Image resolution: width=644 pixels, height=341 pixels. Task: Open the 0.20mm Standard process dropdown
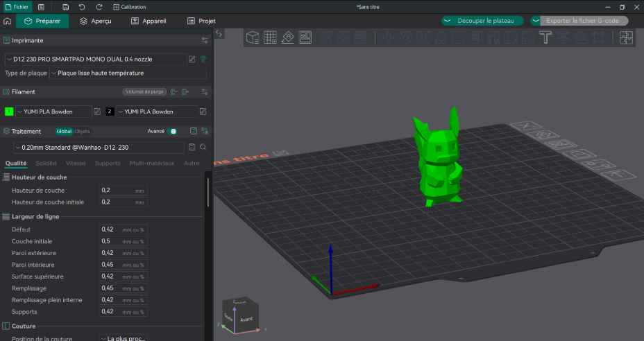click(x=99, y=148)
